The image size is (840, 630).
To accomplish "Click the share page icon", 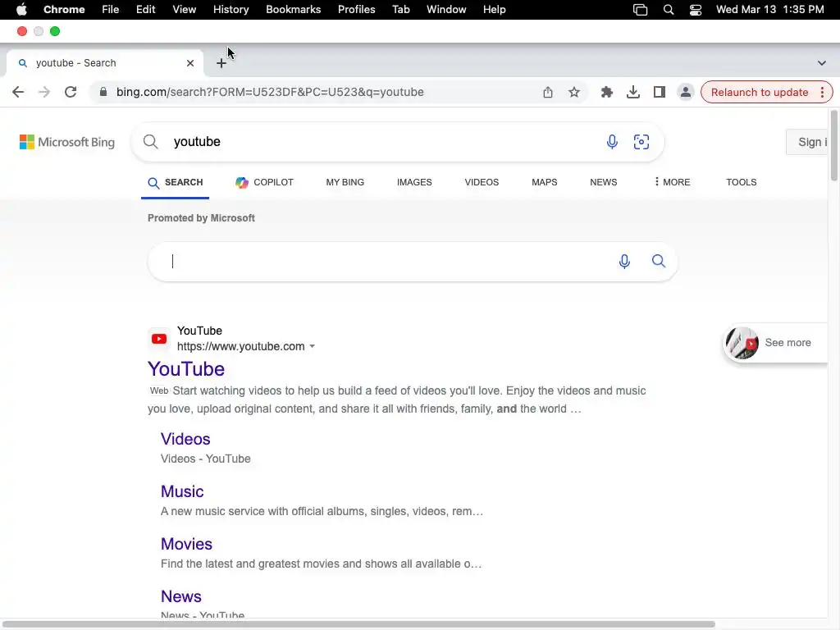I will (x=547, y=92).
